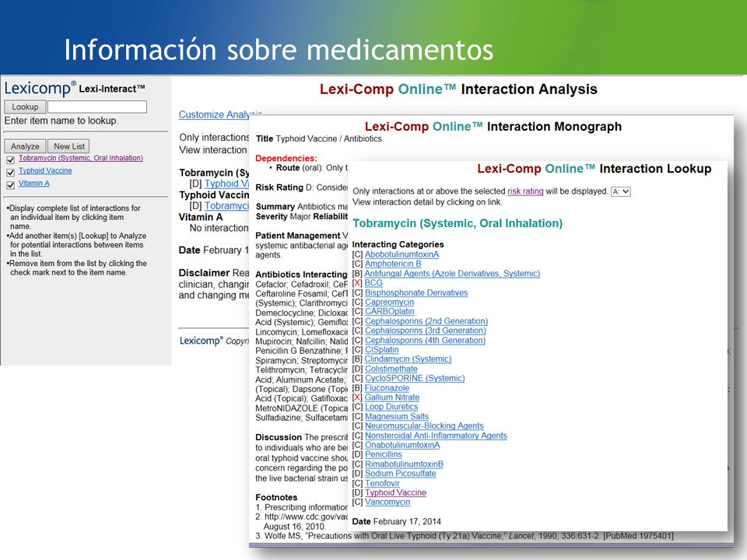Open the BCG interaction link
Viewport: 747px width, 560px height.
tap(373, 283)
